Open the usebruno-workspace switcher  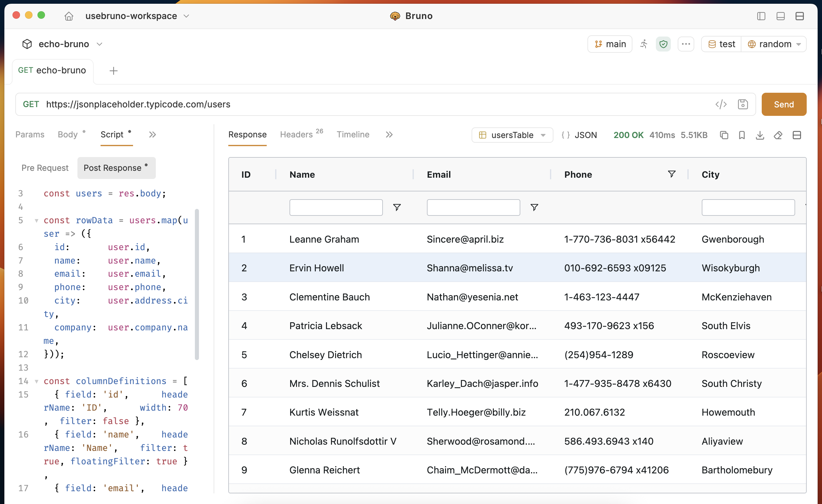point(137,16)
